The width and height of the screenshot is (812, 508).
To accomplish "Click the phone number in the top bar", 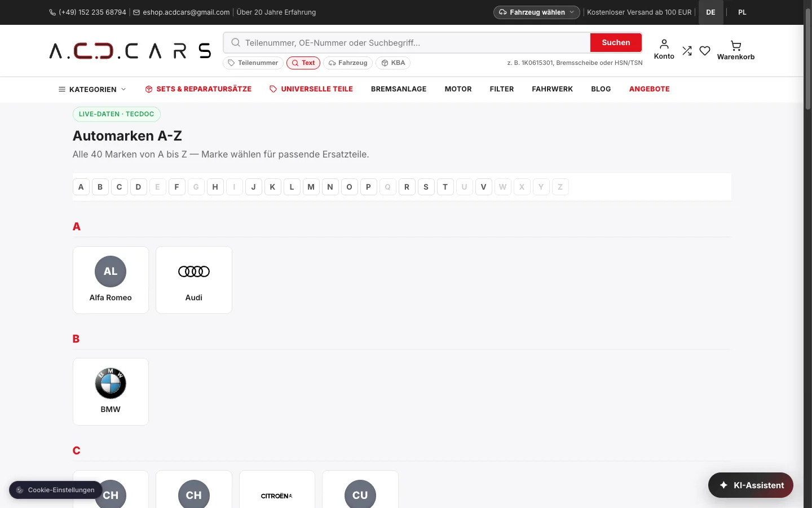I will (x=88, y=12).
